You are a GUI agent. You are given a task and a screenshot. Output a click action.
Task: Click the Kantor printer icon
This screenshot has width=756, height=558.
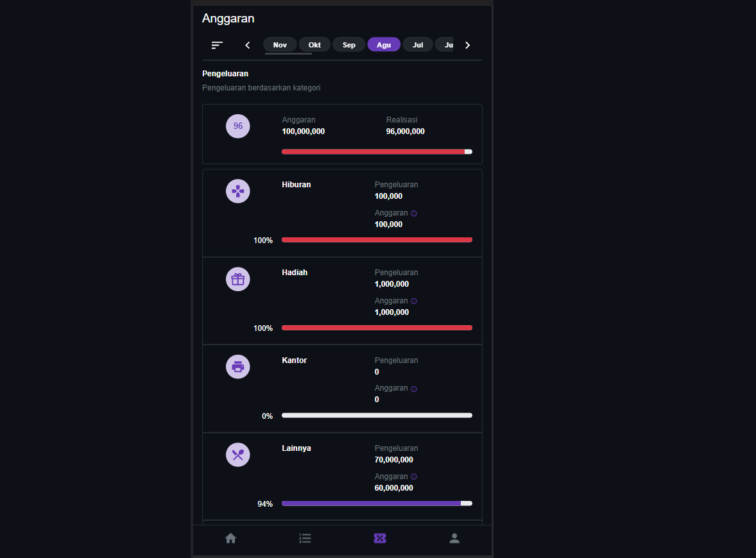point(238,367)
